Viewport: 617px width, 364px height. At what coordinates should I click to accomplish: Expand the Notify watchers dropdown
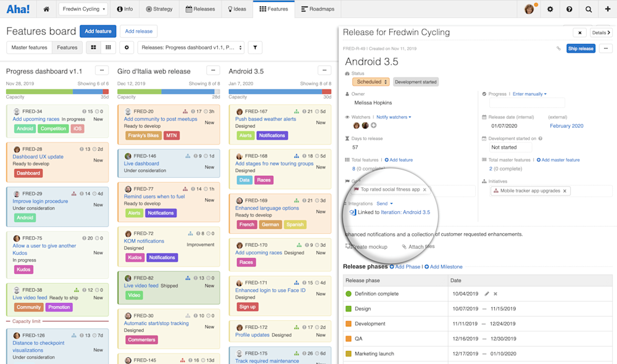coord(391,117)
